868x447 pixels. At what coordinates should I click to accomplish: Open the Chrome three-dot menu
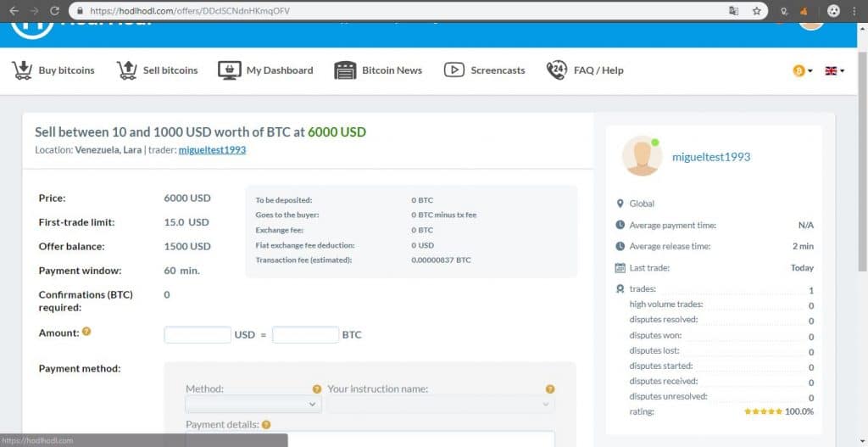point(854,10)
